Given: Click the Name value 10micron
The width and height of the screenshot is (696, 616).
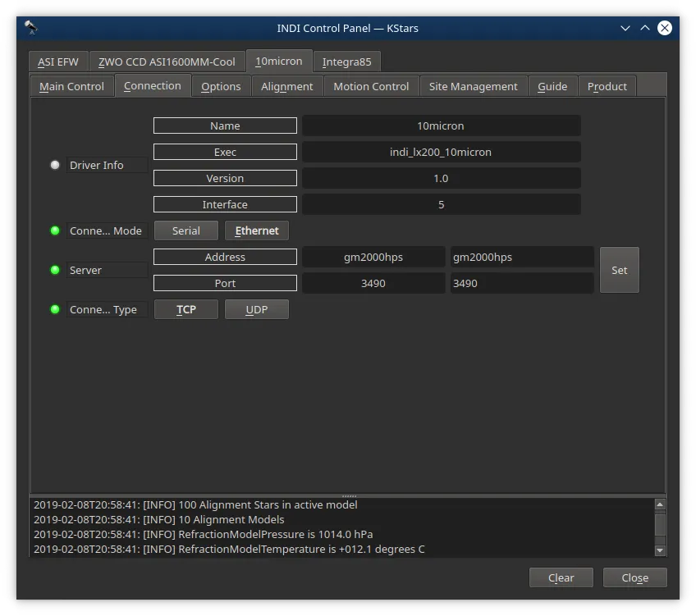Looking at the screenshot, I should coord(441,126).
